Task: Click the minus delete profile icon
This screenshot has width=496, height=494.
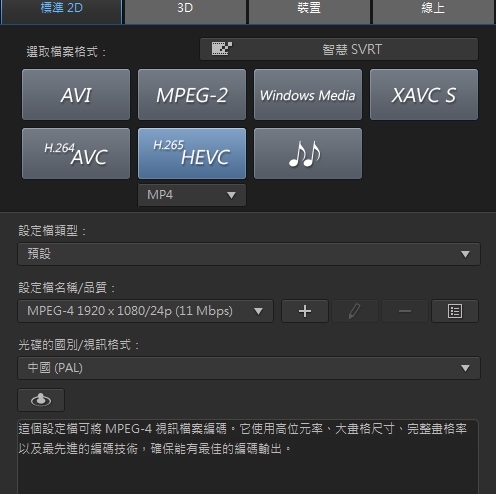Action: tap(405, 311)
